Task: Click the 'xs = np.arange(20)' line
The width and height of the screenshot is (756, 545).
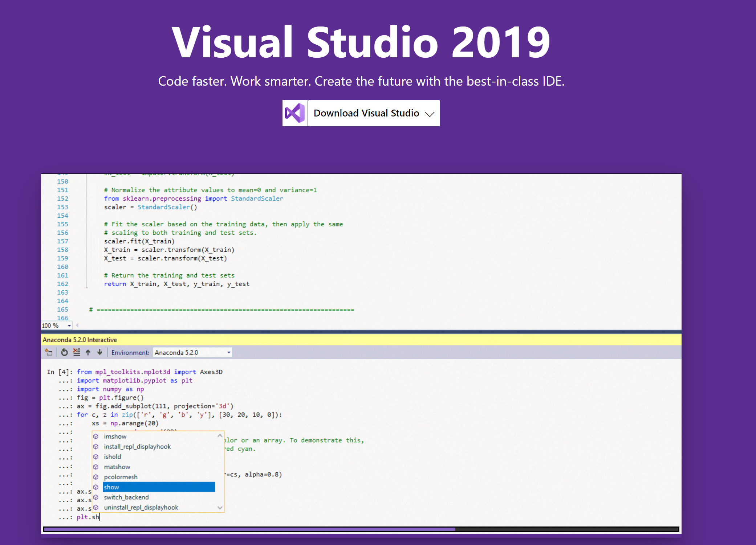Action: [x=125, y=423]
